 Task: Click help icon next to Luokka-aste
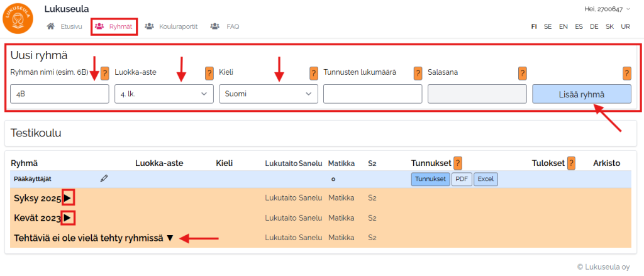coord(209,73)
